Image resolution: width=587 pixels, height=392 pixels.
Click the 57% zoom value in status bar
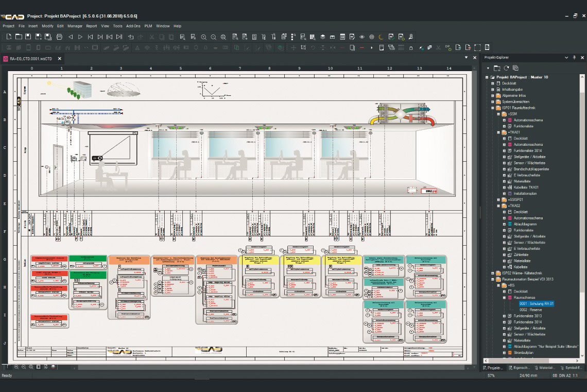491,376
